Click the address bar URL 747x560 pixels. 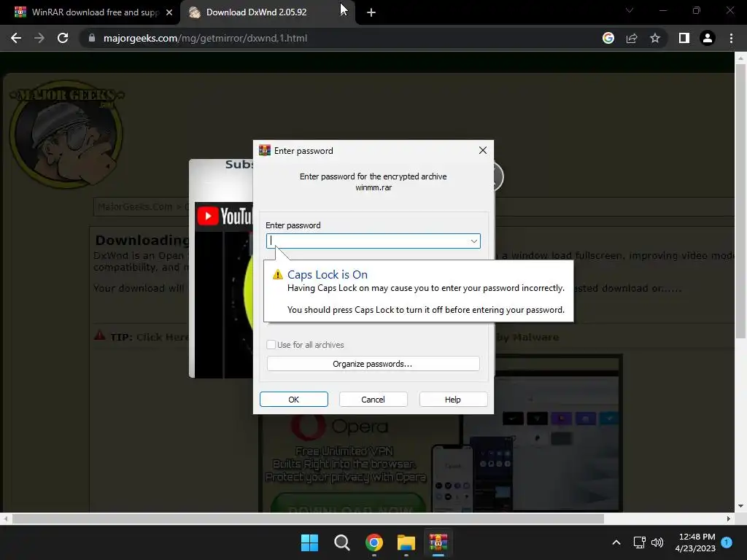(x=205, y=38)
